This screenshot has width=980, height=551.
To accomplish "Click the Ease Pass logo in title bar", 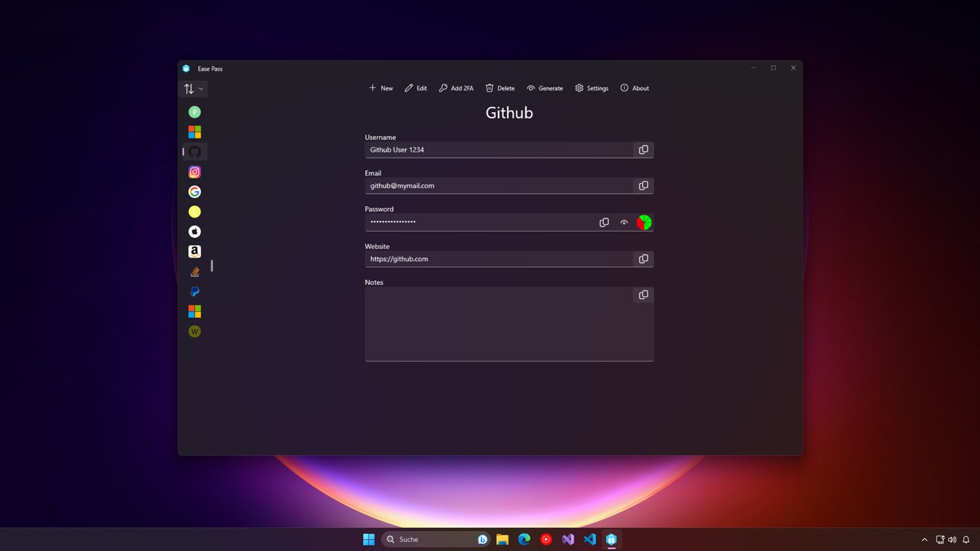I will click(x=186, y=69).
